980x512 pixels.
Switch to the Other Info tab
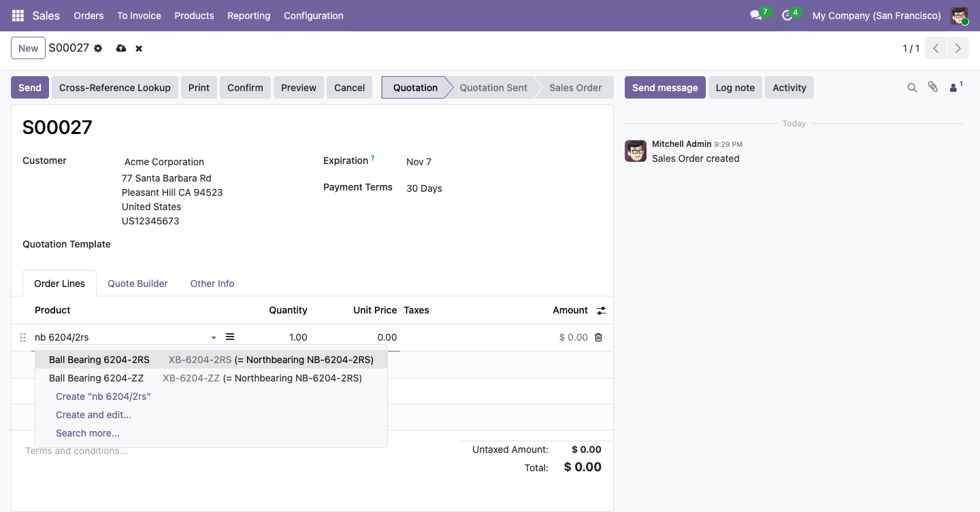pyautogui.click(x=212, y=284)
